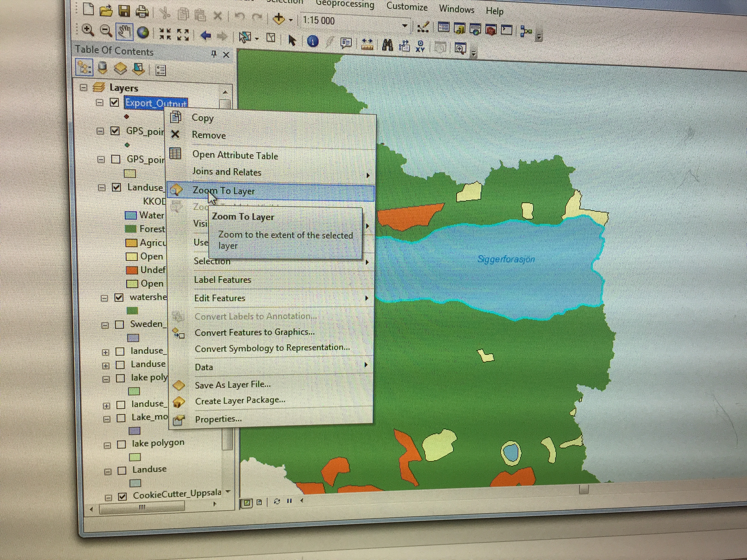747x560 pixels.
Task: Open a map document with folder icon
Action: [106, 11]
